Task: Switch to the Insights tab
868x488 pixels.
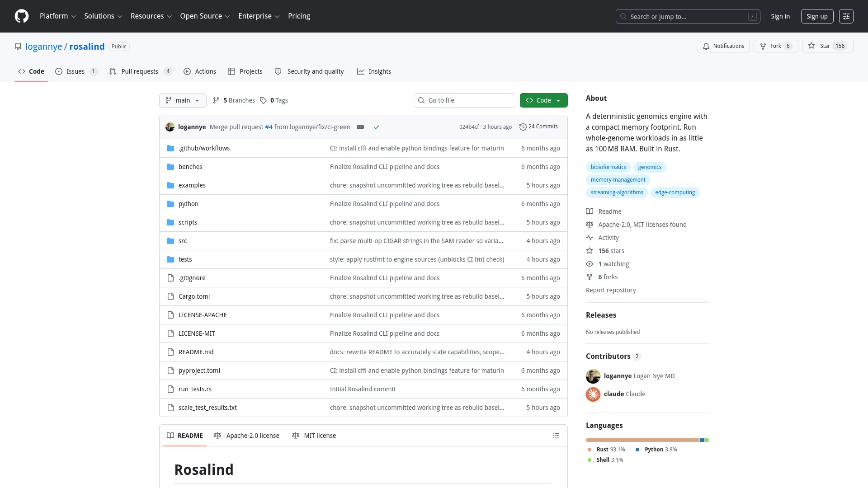Action: (x=374, y=71)
